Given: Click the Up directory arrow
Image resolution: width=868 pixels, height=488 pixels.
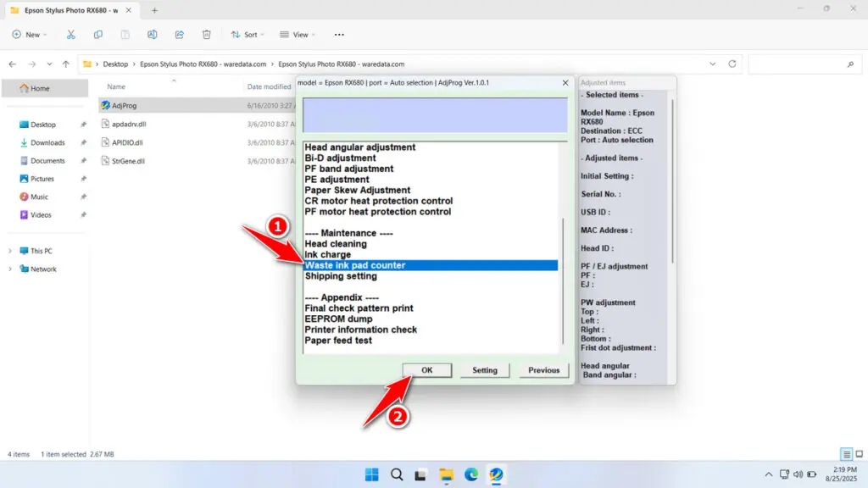Looking at the screenshot, I should (x=66, y=64).
